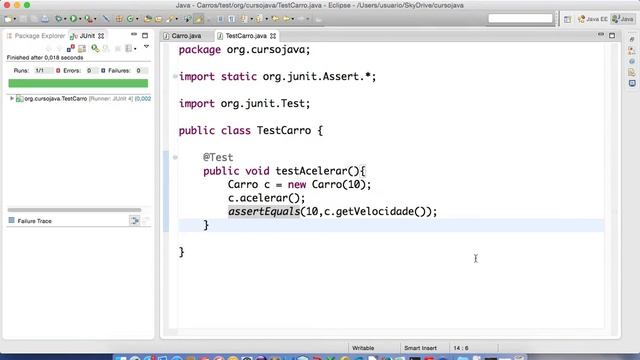The height and width of the screenshot is (360, 640).
Task: Switch to the Java EE perspective
Action: (x=593, y=19)
